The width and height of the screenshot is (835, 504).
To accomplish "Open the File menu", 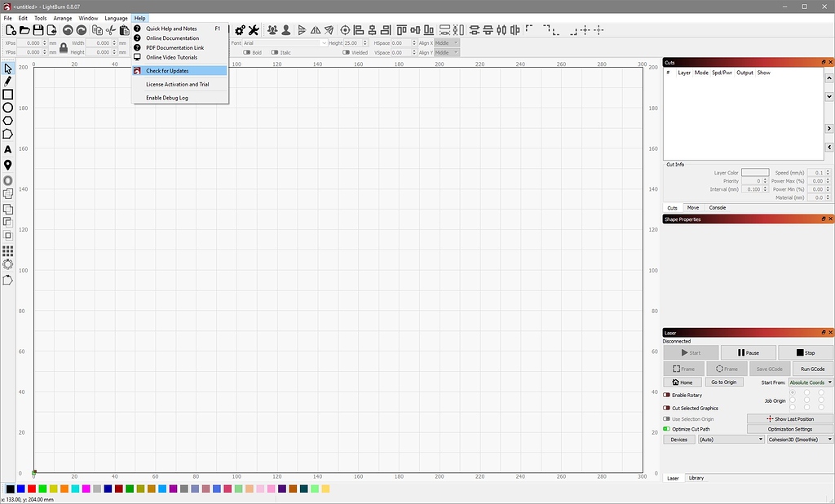I will coord(8,18).
